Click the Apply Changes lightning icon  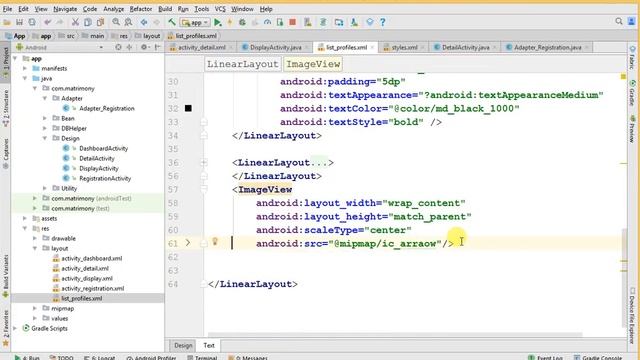pyautogui.click(x=230, y=22)
